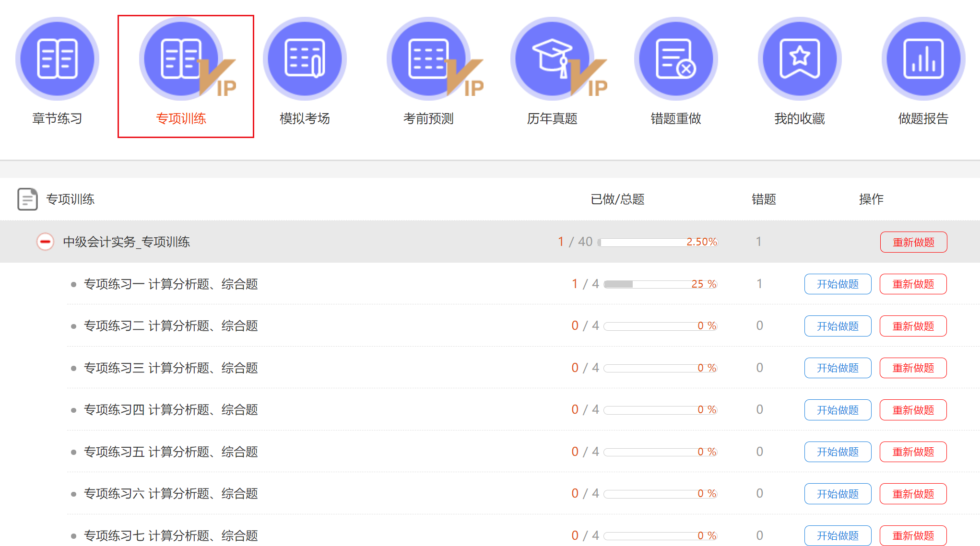Open the 章节练习 chapter practice icon
This screenshot has height=546, width=980.
(57, 59)
